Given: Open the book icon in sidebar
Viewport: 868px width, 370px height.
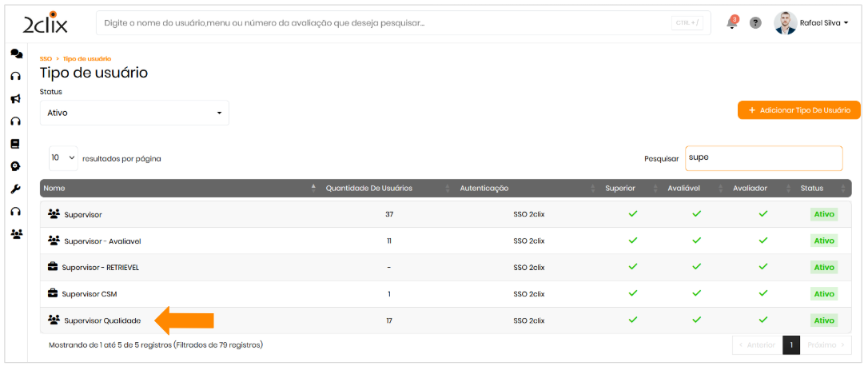Looking at the screenshot, I should pyautogui.click(x=15, y=144).
